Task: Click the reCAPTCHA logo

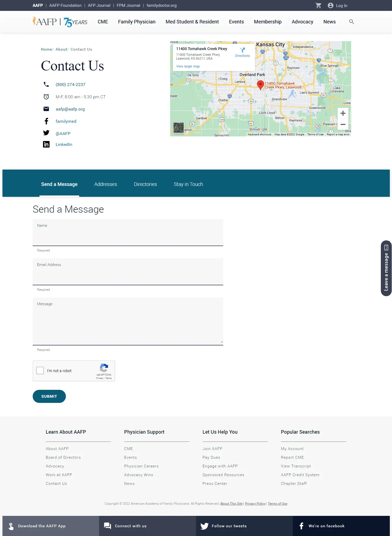Action: [104, 368]
